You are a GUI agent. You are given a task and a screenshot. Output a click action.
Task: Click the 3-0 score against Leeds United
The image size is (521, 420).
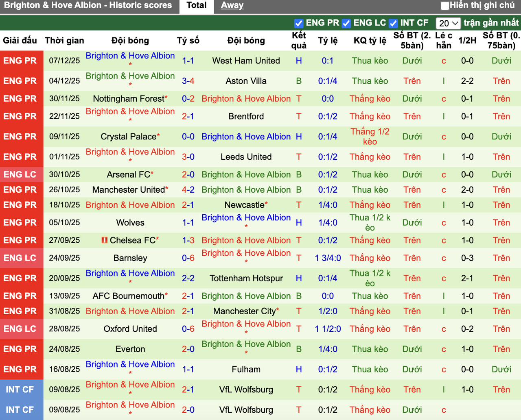click(188, 157)
